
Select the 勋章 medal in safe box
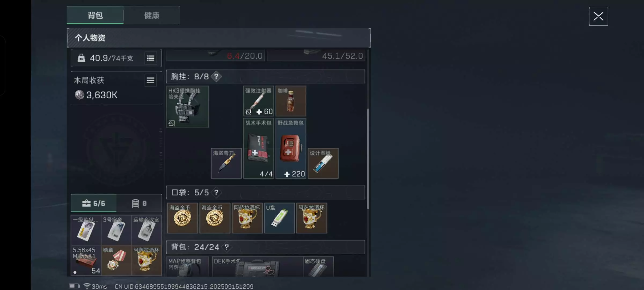coord(116,260)
